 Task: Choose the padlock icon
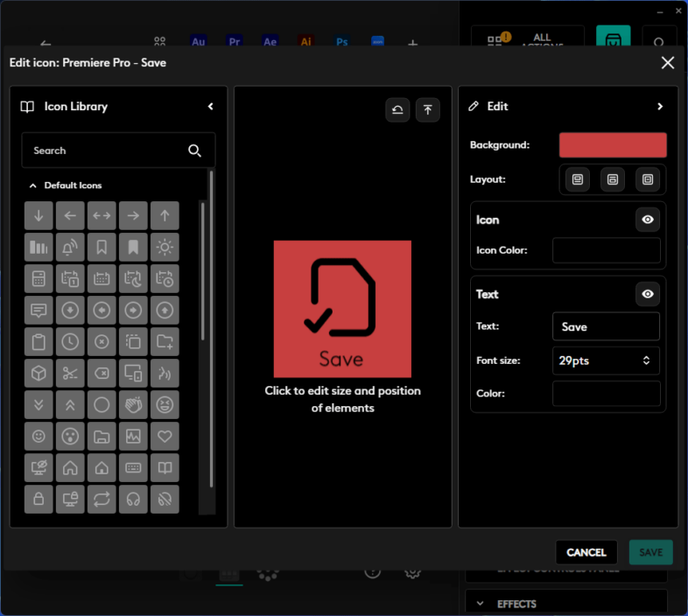click(x=39, y=499)
